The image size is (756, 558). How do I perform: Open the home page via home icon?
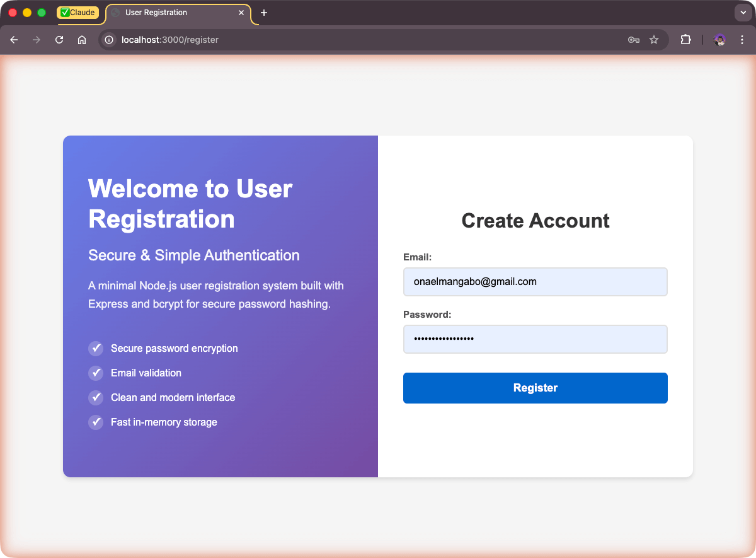tap(81, 39)
